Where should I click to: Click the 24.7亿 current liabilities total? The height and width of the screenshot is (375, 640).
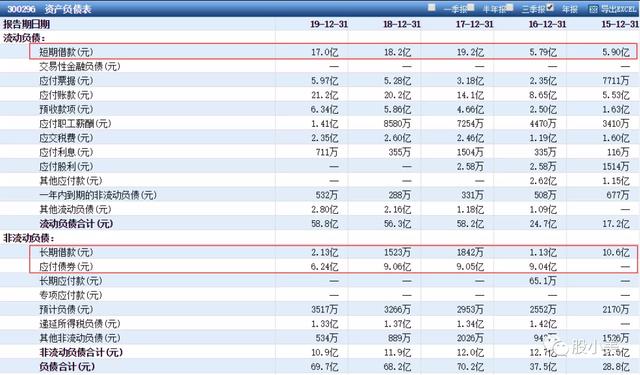[543, 224]
